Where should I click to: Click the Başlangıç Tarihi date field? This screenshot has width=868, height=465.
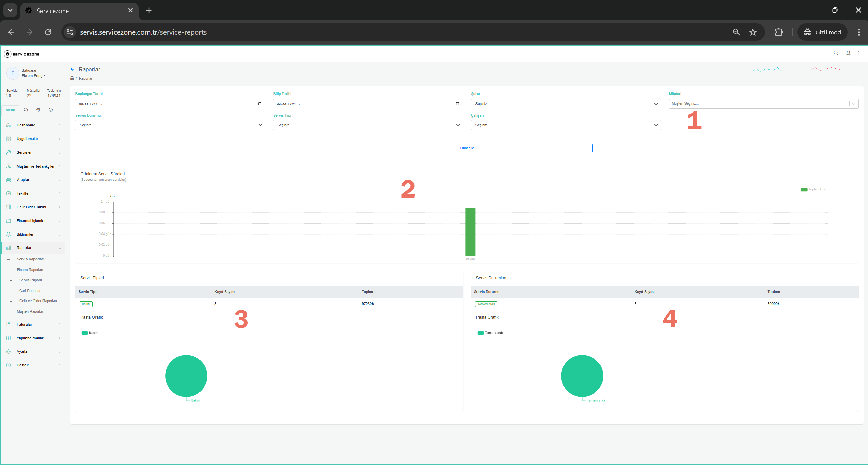click(170, 104)
